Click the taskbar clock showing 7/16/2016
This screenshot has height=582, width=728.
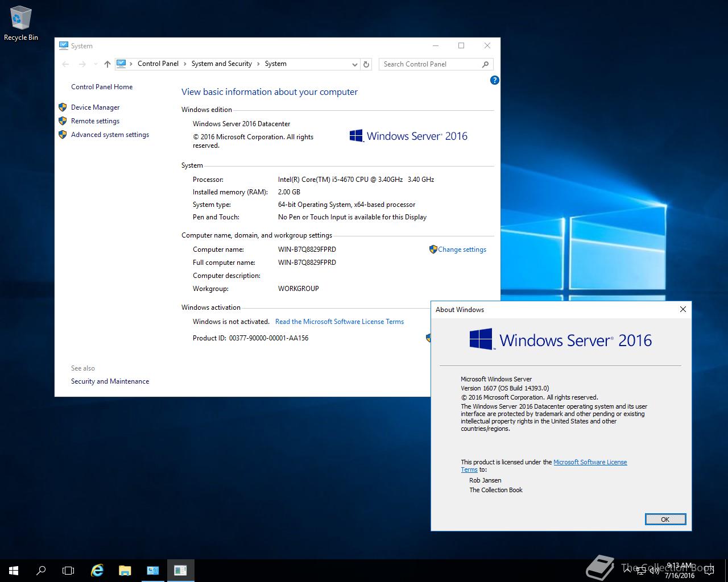(x=680, y=571)
